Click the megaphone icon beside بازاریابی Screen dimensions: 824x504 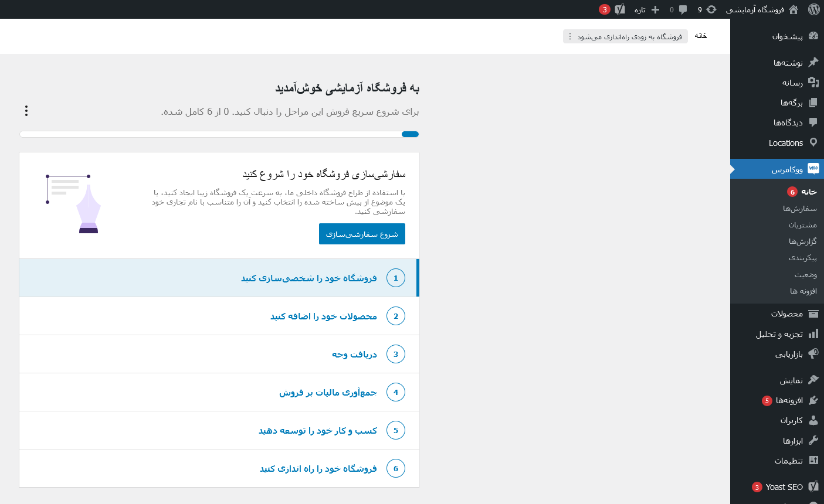point(813,353)
